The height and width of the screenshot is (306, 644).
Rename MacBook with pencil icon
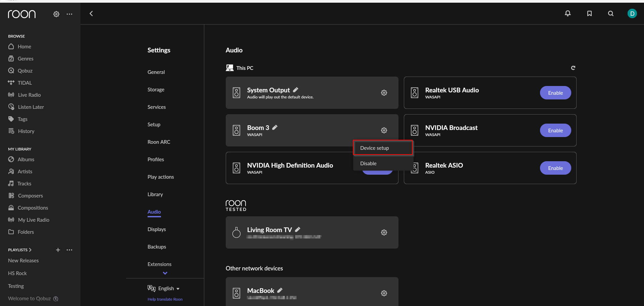click(280, 290)
